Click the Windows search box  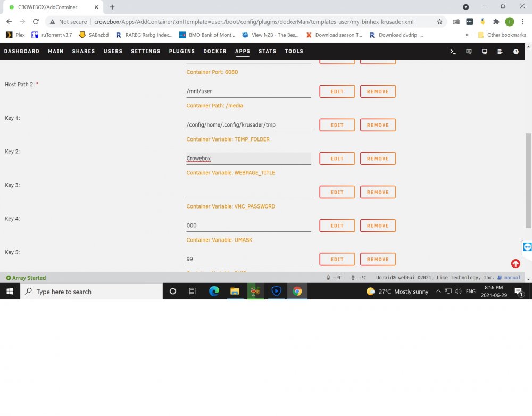point(92,291)
